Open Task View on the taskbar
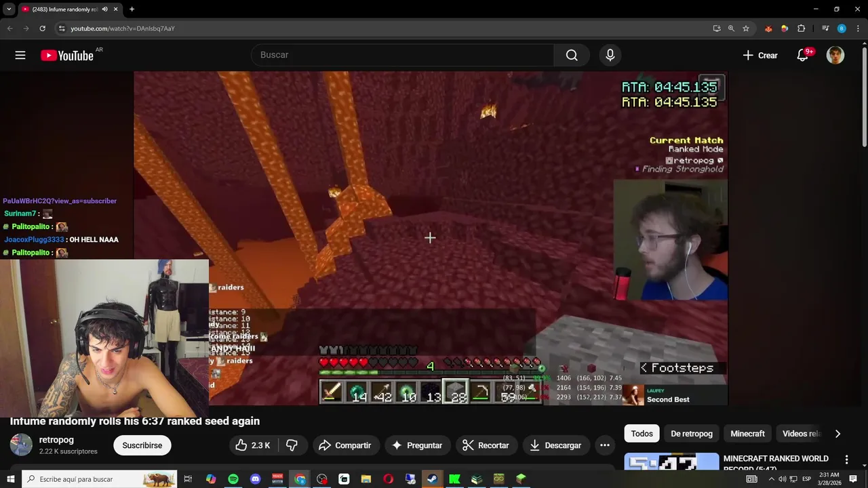 (x=189, y=479)
